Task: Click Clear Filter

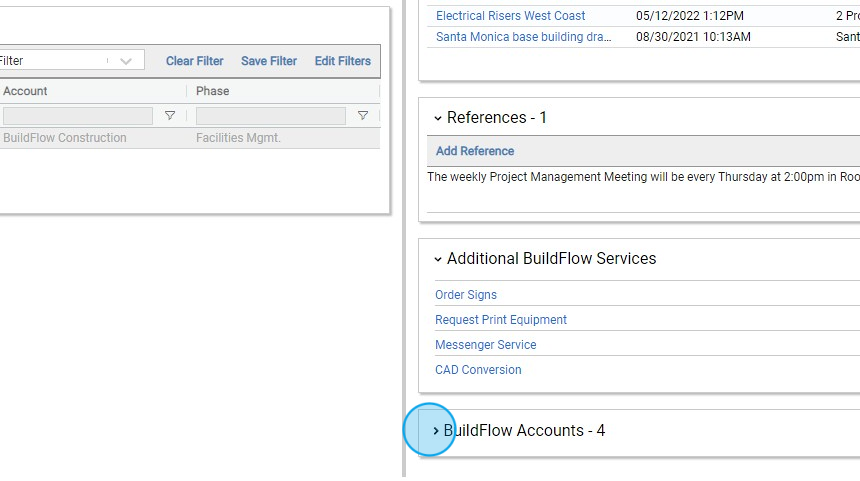Action: point(195,61)
